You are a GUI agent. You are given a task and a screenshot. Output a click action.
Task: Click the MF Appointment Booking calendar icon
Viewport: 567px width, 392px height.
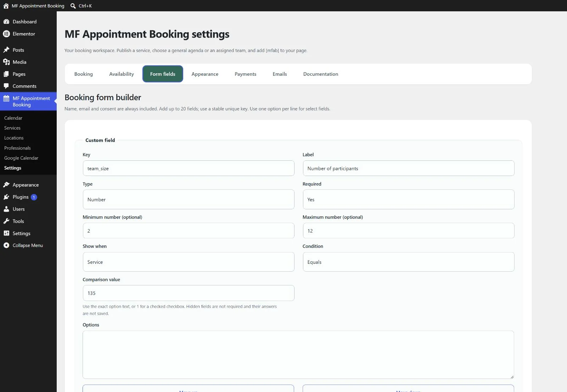[6, 98]
